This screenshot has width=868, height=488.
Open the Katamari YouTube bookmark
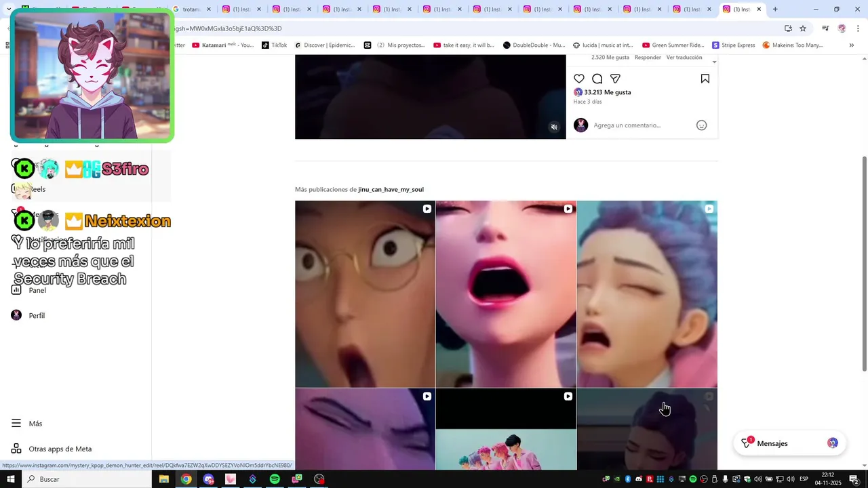pyautogui.click(x=222, y=45)
